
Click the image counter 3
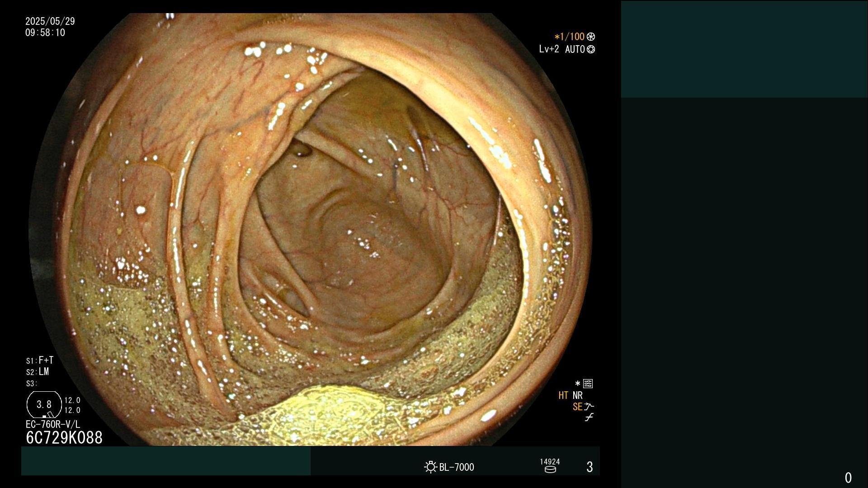tap(590, 467)
